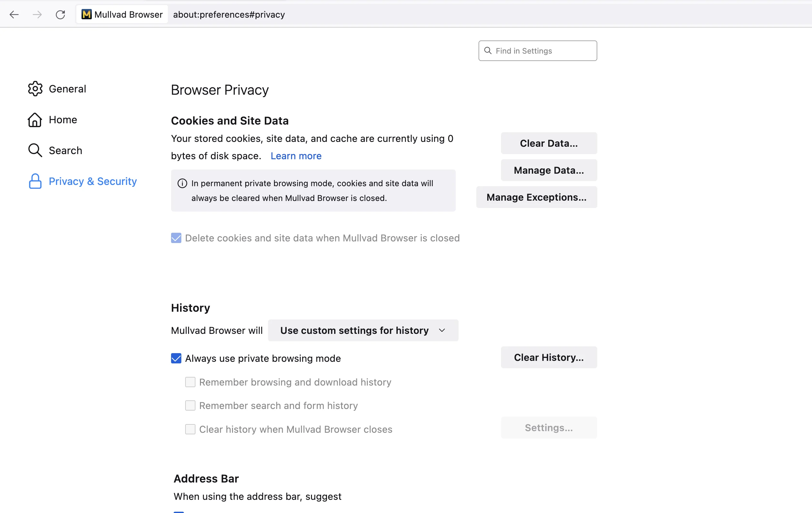Image resolution: width=812 pixels, height=513 pixels.
Task: Click the Address Bar section heading
Action: pyautogui.click(x=206, y=479)
